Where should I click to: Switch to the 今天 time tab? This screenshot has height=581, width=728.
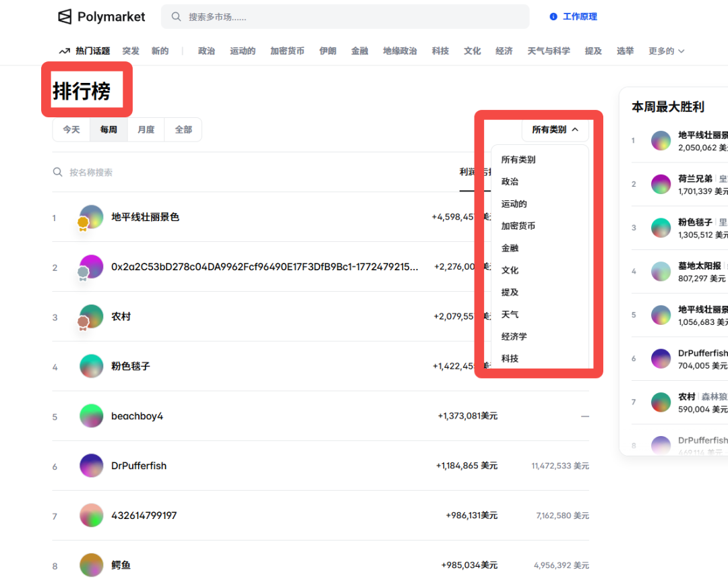[x=71, y=129]
